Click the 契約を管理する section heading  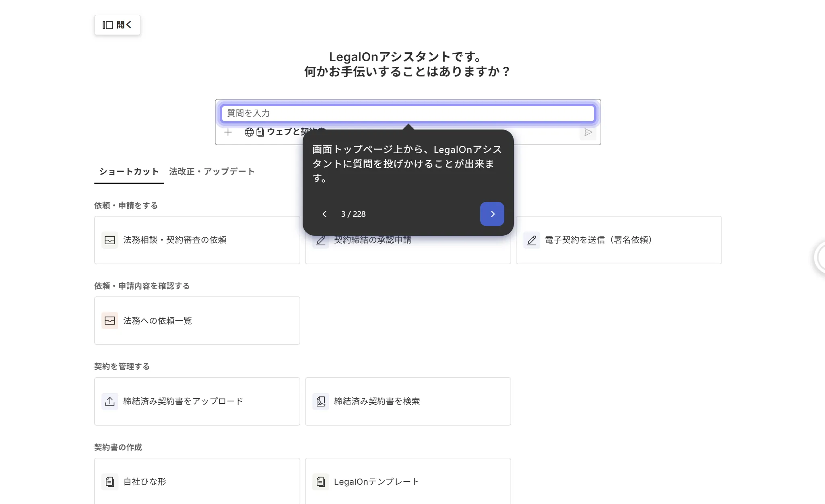(122, 366)
